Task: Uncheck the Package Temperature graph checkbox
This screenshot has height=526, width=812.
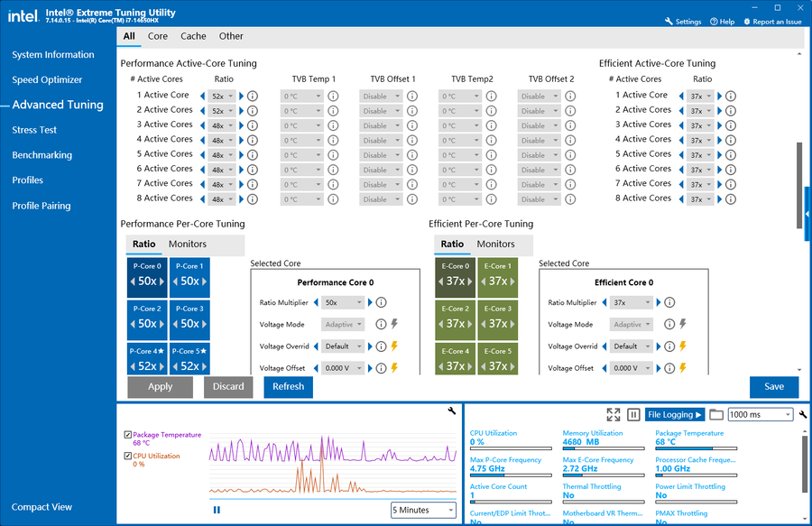Action: coord(127,435)
